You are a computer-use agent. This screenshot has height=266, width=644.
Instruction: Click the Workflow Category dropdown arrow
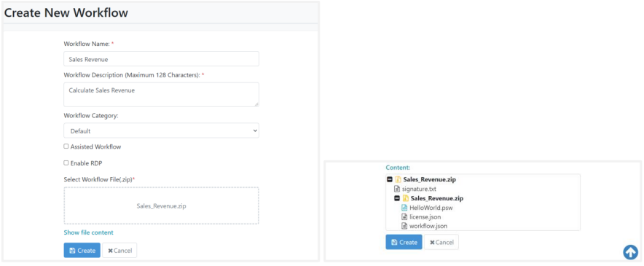tap(255, 130)
